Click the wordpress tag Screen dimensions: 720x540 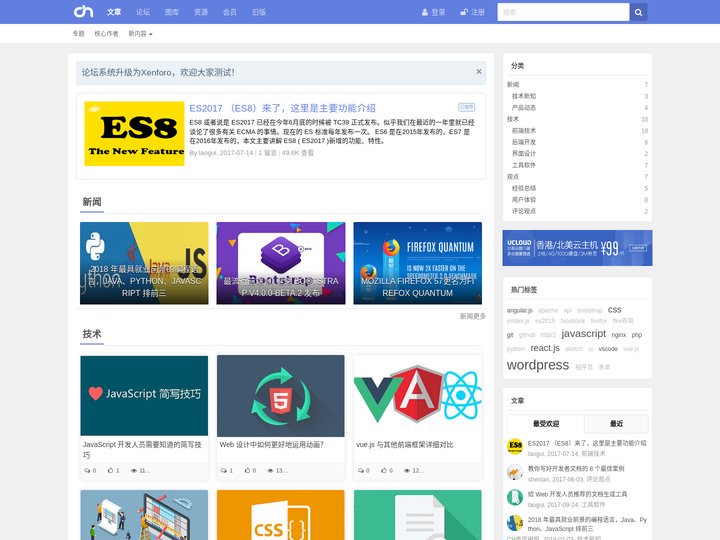click(538, 365)
